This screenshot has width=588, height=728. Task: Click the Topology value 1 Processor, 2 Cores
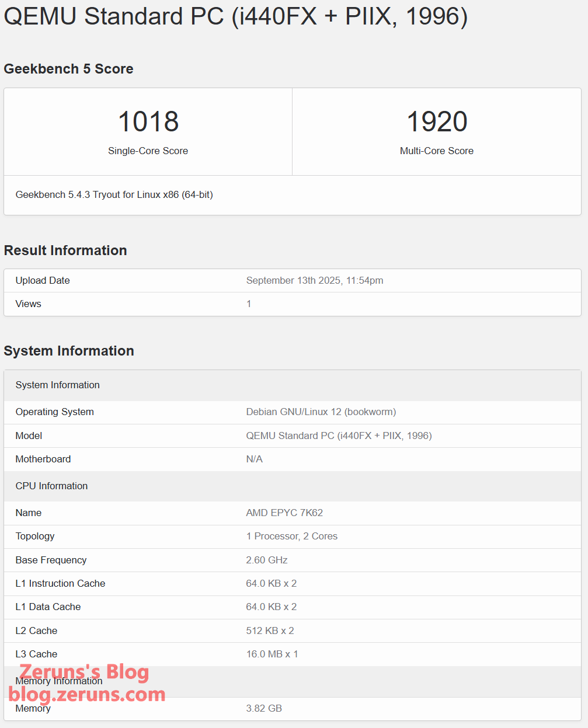(291, 536)
